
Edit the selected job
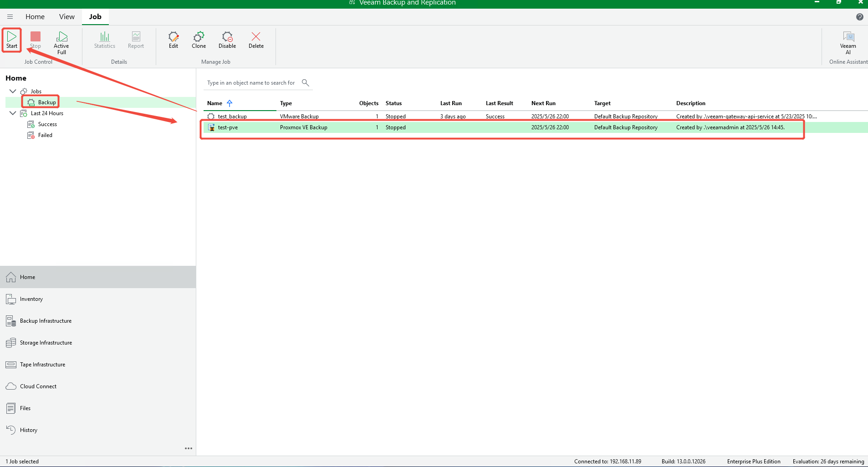coord(174,40)
